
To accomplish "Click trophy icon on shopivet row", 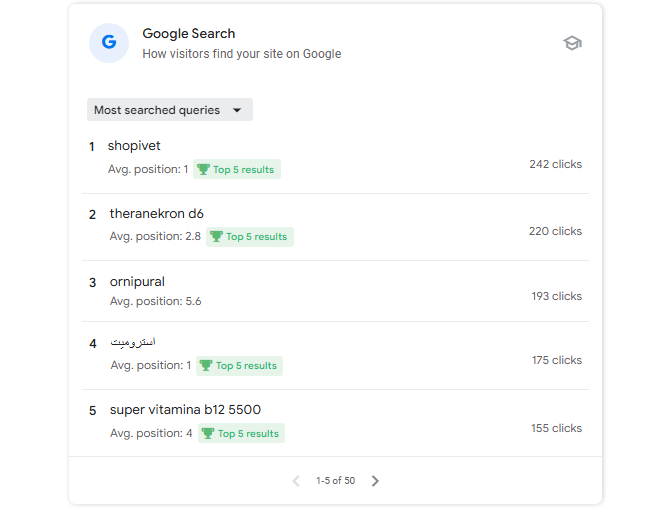I will (x=203, y=170).
